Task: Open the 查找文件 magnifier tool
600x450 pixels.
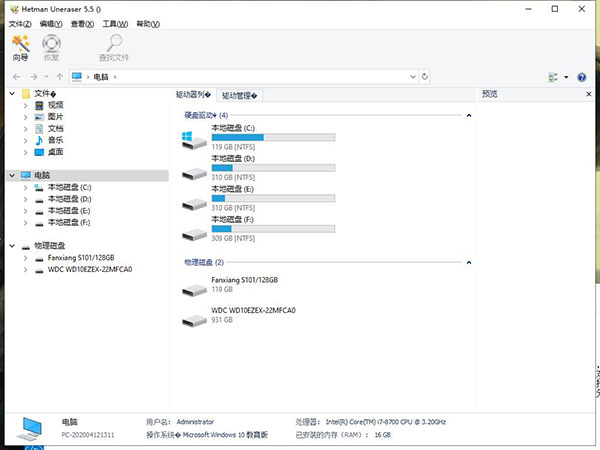Action: (114, 43)
